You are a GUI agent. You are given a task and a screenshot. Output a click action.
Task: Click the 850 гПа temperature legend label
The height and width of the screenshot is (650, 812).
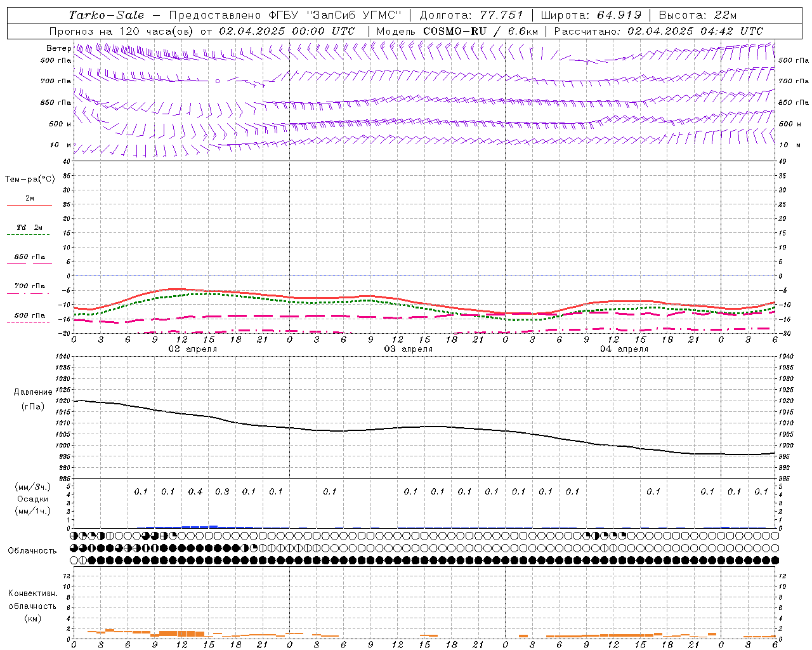click(30, 257)
